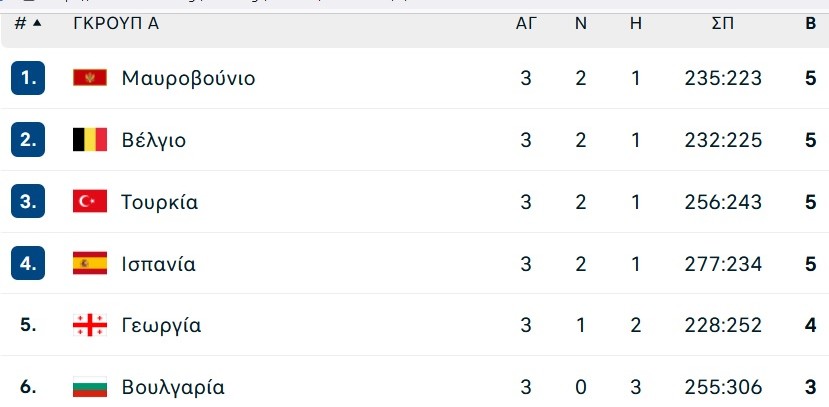Select the rank 1 position badge

(28, 78)
